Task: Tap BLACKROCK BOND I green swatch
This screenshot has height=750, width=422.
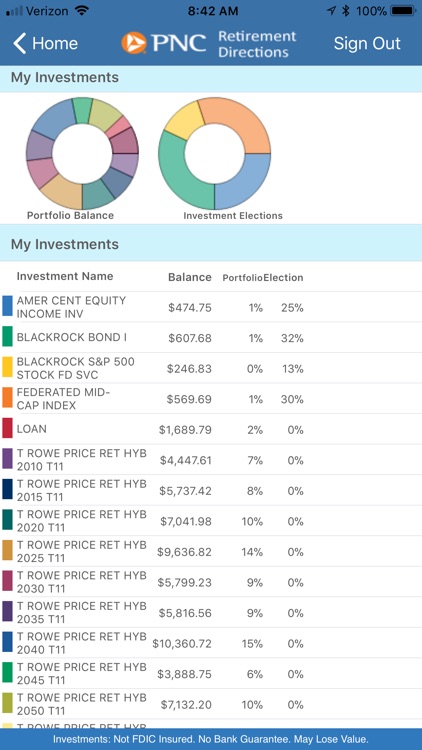Action: [x=7, y=336]
